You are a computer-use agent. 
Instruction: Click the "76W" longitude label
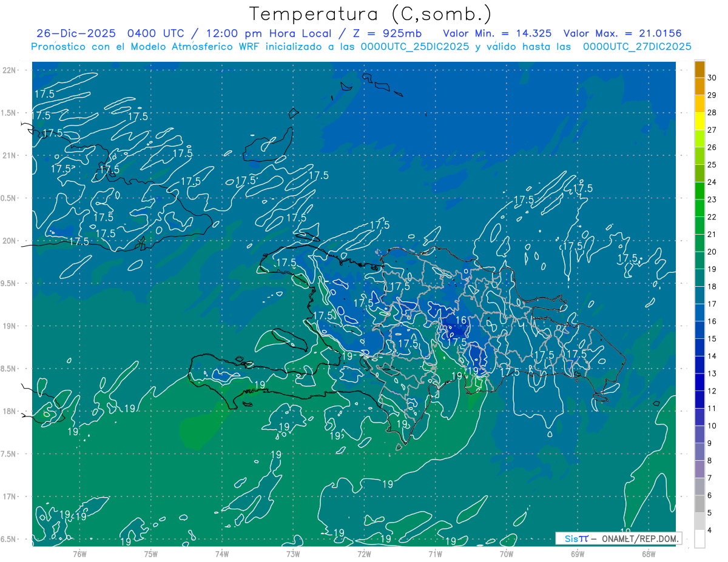pos(79,554)
